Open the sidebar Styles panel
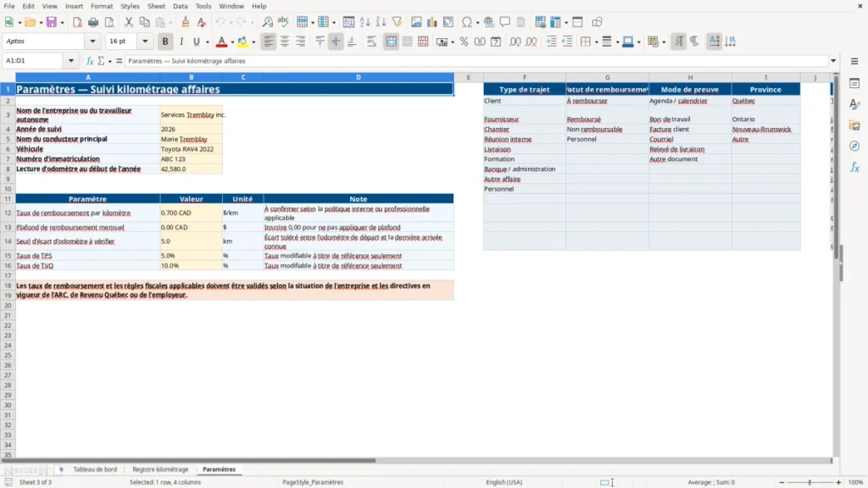This screenshot has width=868, height=488. (854, 104)
